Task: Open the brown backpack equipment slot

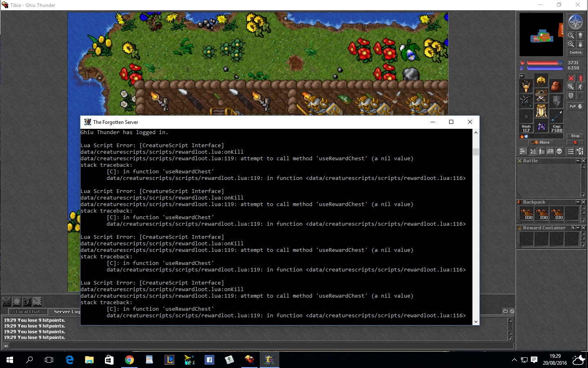Action: coord(556,86)
